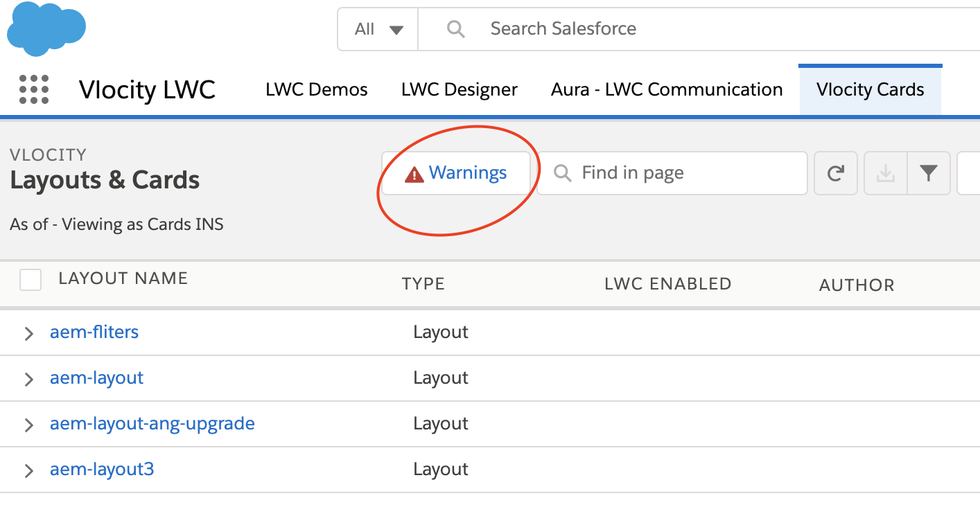Click the TYPE column header
980x507 pixels.
click(423, 284)
